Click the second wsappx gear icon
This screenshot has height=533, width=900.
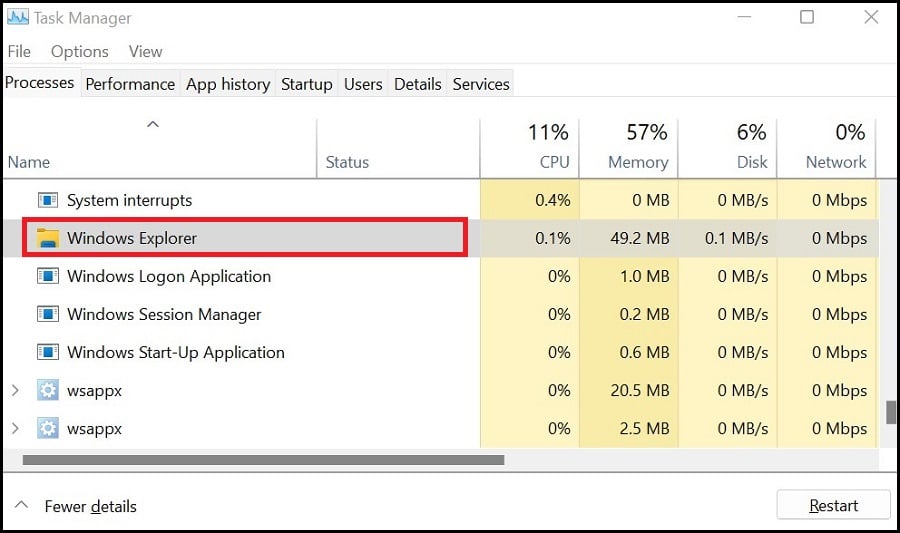click(48, 429)
